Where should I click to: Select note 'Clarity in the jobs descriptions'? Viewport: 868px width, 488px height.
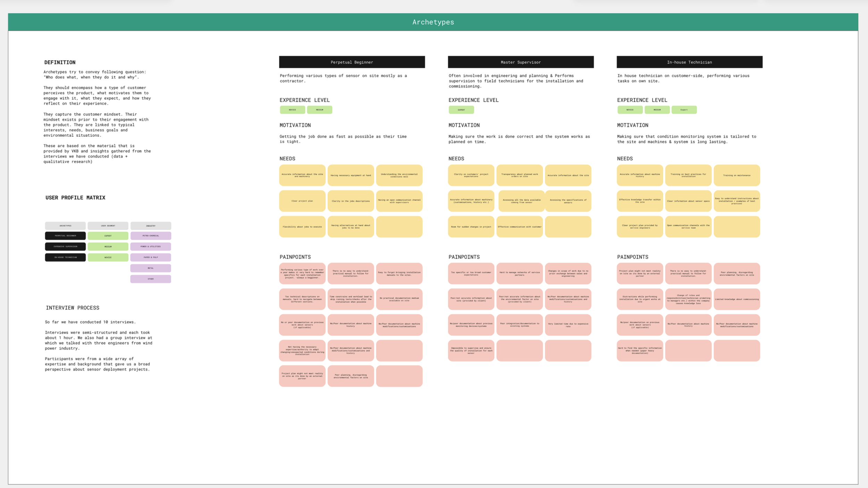click(x=351, y=201)
